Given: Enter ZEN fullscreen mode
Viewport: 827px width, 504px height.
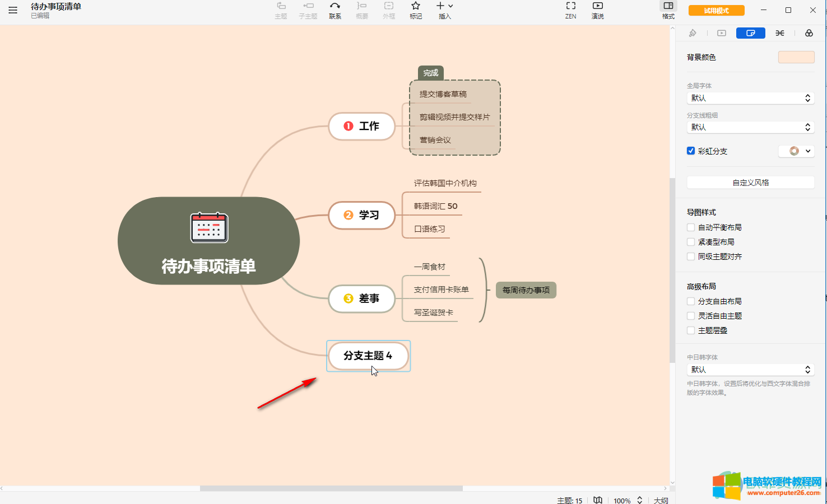Looking at the screenshot, I should pyautogui.click(x=571, y=10).
